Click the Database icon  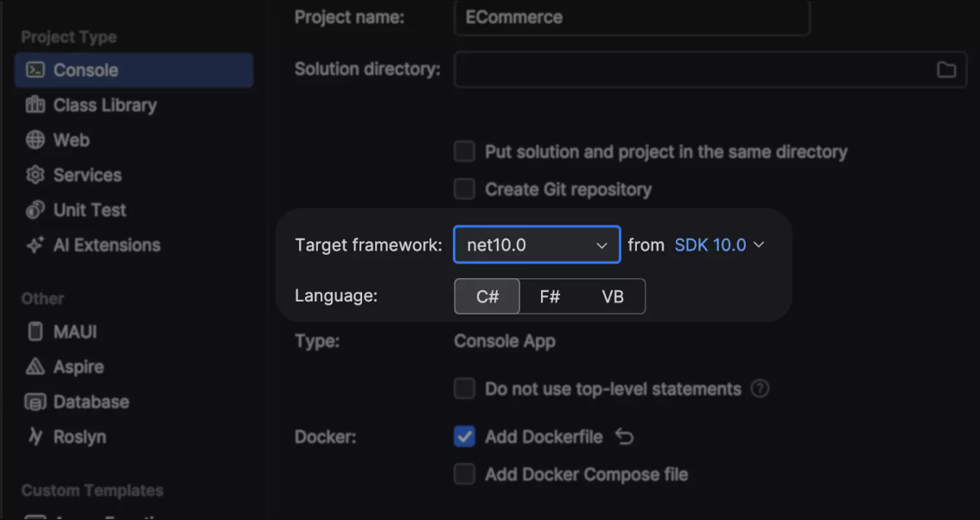click(35, 402)
